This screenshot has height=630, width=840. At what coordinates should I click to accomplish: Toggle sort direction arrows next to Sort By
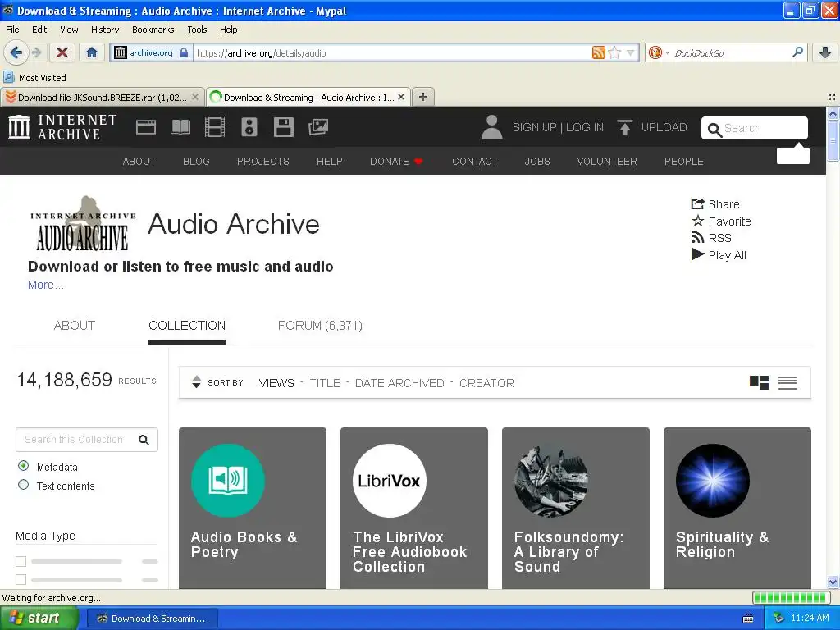tap(196, 382)
